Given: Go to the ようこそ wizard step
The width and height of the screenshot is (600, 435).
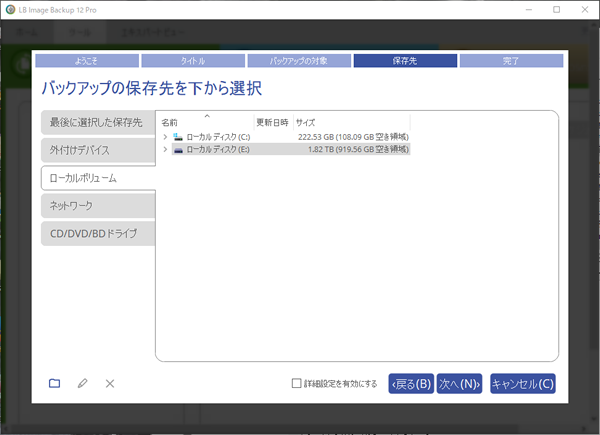Looking at the screenshot, I should [x=87, y=61].
